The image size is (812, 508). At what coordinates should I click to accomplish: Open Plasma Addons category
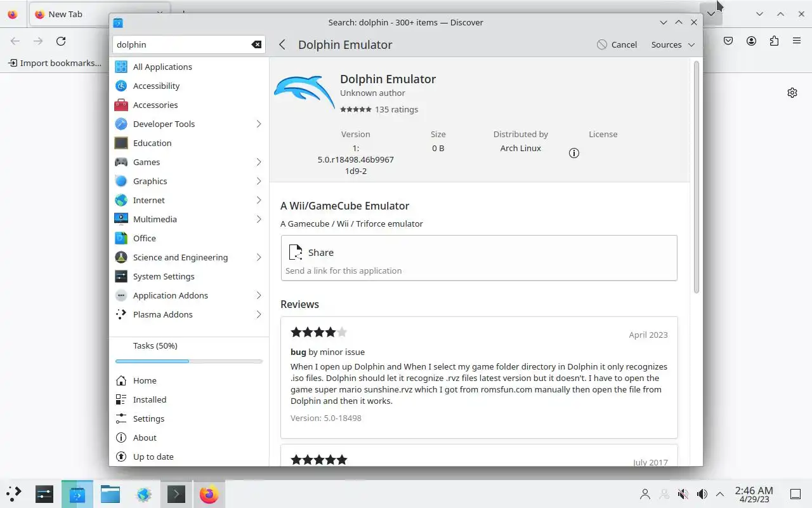click(189, 314)
